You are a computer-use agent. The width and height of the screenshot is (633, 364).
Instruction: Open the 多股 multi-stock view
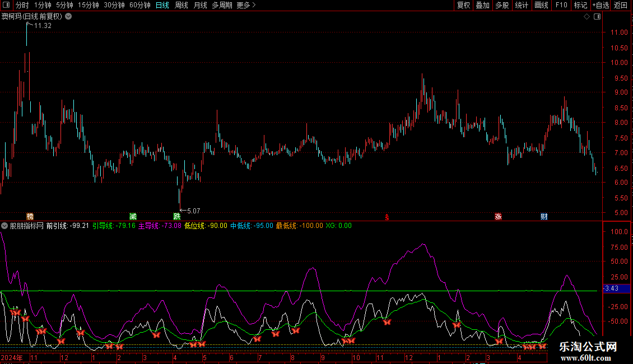tap(502, 5)
